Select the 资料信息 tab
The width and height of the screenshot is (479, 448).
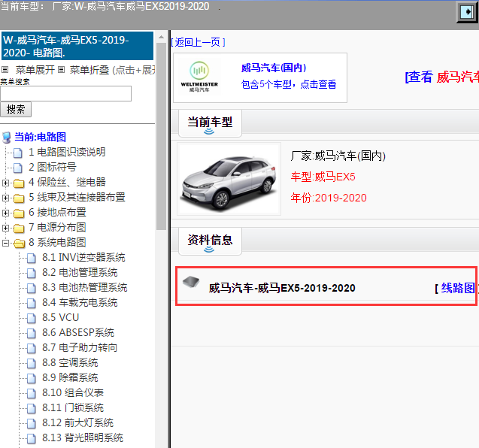(x=210, y=241)
